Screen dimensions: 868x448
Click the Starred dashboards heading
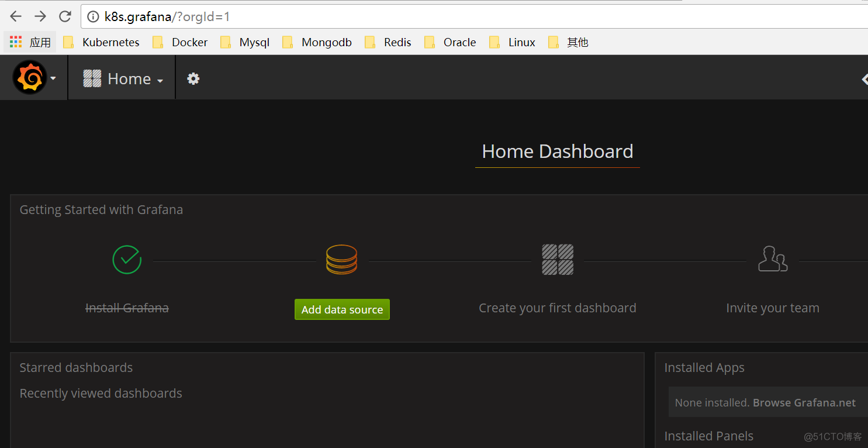tap(76, 367)
